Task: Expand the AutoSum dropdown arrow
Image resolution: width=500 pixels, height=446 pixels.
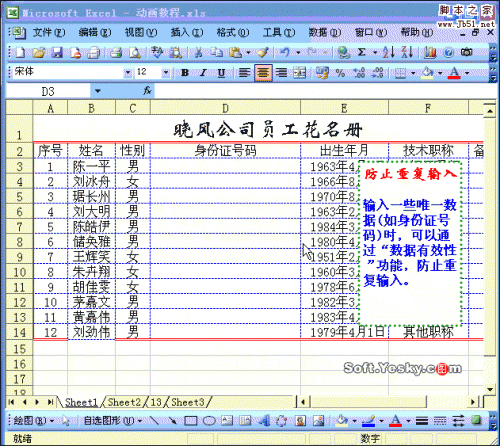Action: click(375, 52)
